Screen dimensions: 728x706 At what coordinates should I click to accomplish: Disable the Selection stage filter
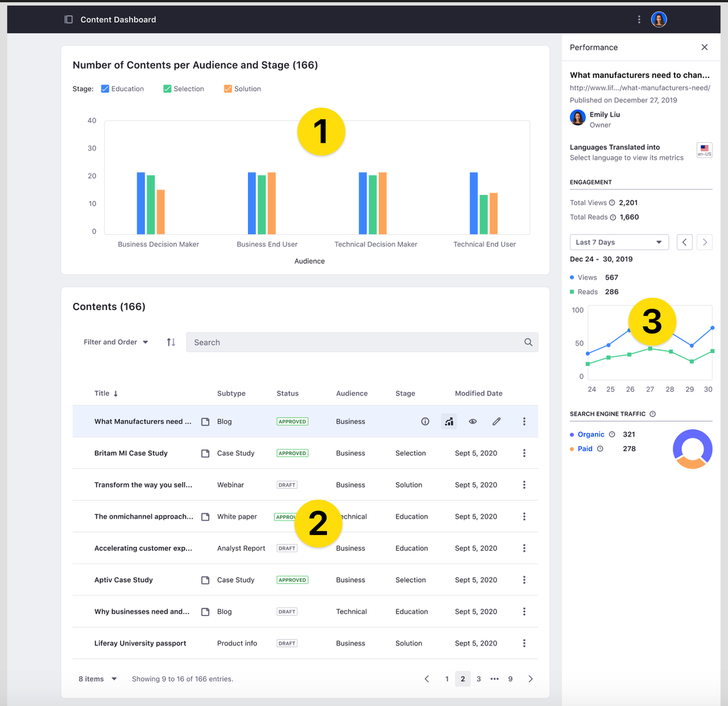(x=167, y=88)
